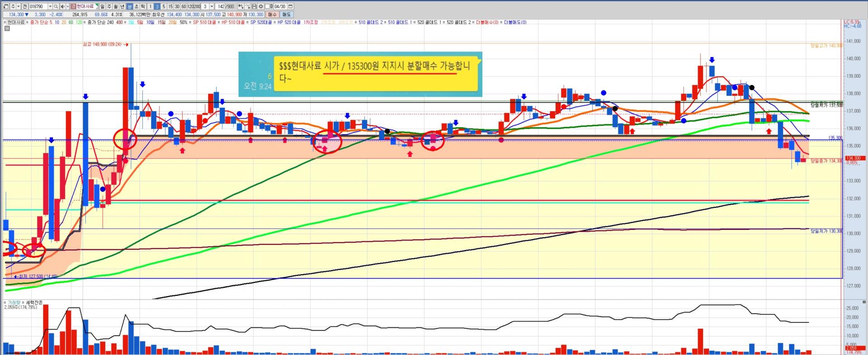Click the crossed-lines chart tool icon
Viewport: 868px width, 355px height.
pyautogui.click(x=248, y=7)
